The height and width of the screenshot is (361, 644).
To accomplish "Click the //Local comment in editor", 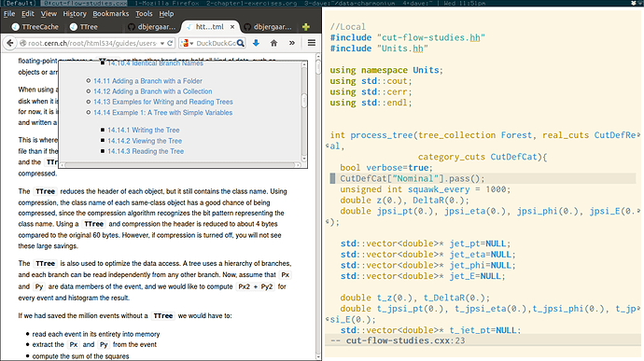I will [x=348, y=27].
